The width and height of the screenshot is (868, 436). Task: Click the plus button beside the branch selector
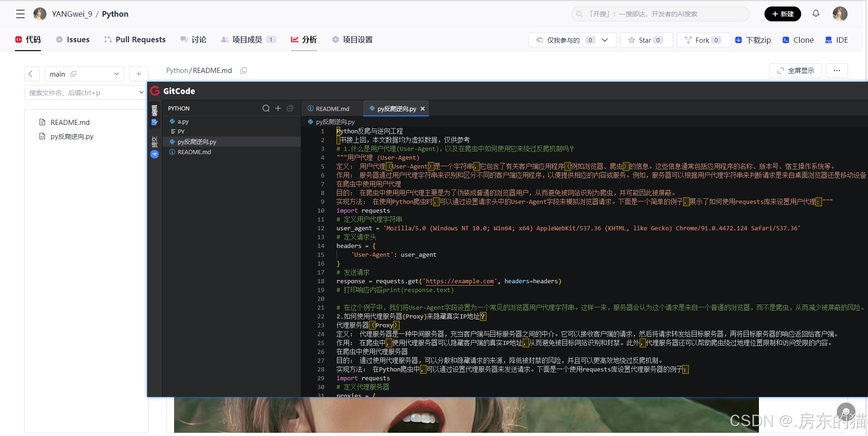[x=138, y=74]
